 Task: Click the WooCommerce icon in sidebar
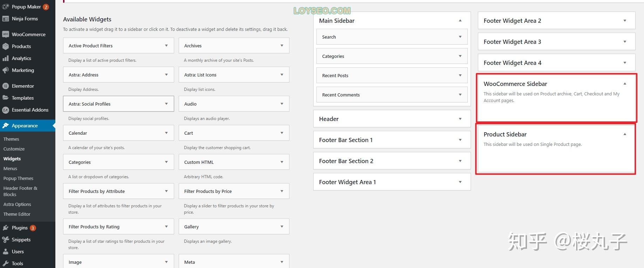coord(5,34)
